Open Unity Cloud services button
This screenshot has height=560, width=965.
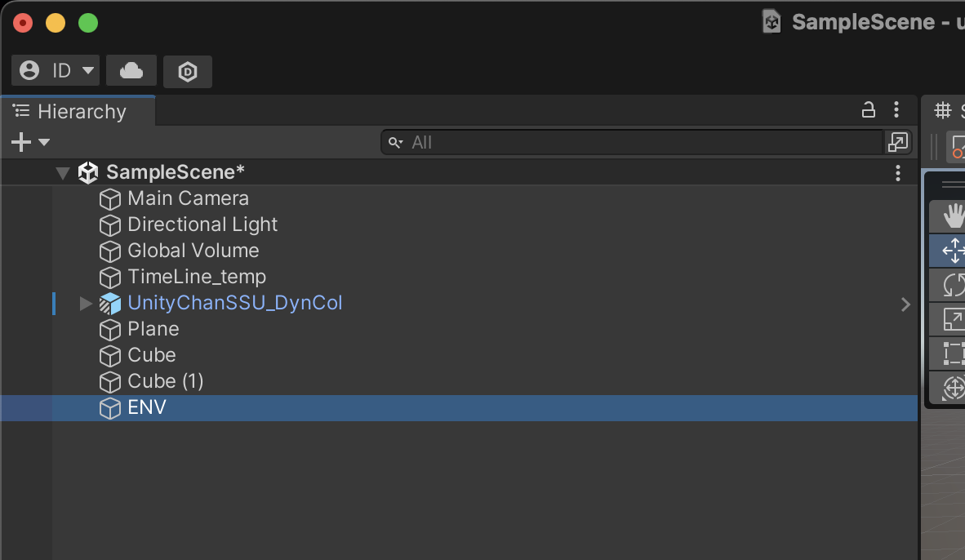click(131, 71)
